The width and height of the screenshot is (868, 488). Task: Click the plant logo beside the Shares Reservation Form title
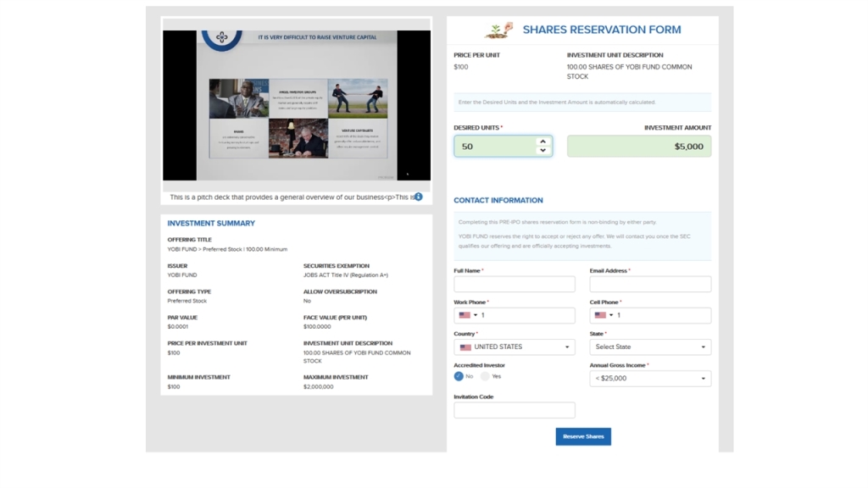(x=499, y=30)
